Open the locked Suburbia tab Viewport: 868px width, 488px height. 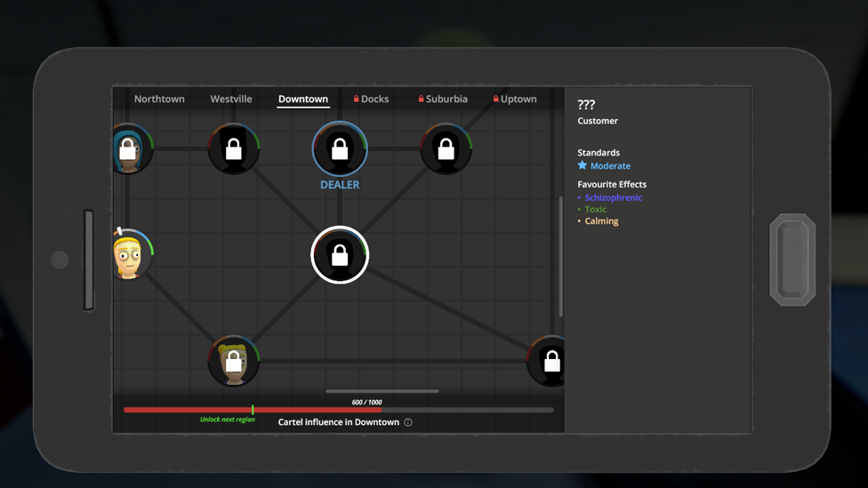pos(443,99)
